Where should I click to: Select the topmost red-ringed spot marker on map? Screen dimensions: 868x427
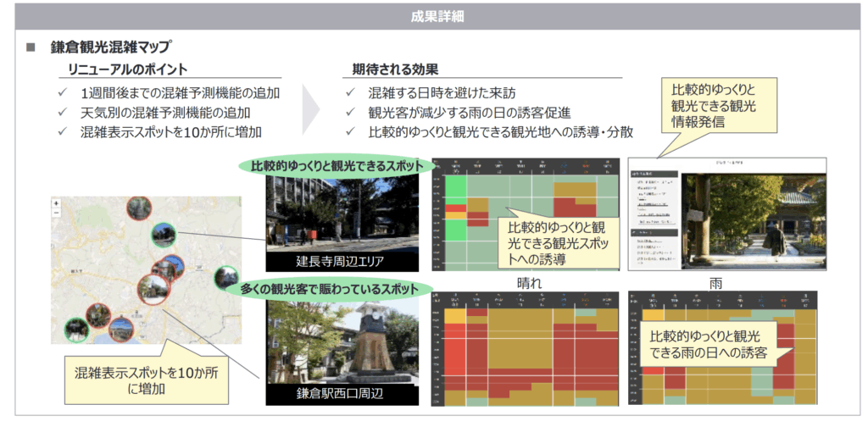138,208
